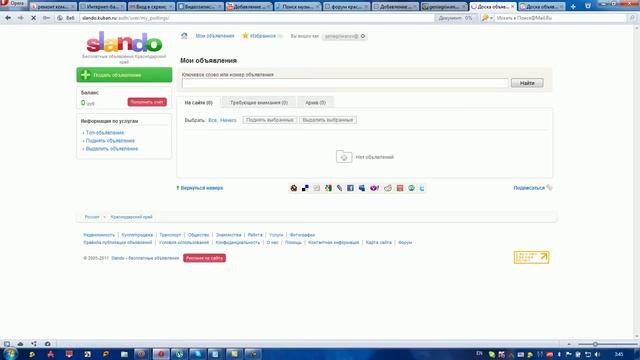Screen dimensions: 640x360
Task: Click the keyword search input field
Action: pyautogui.click(x=345, y=83)
